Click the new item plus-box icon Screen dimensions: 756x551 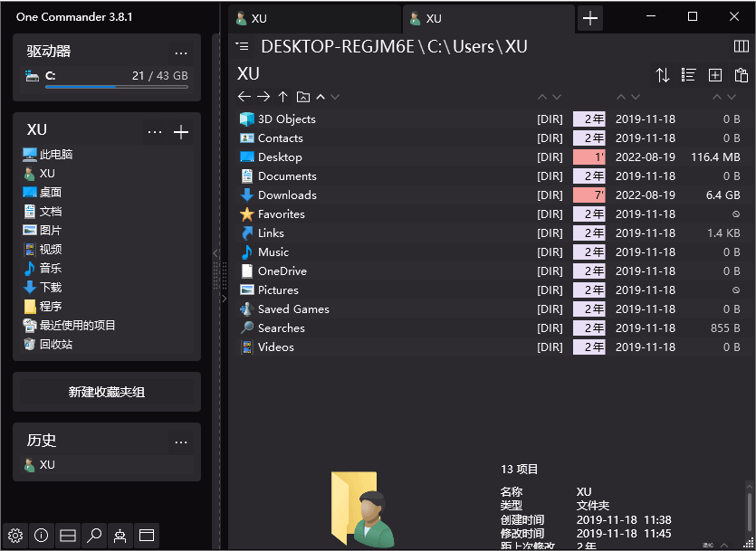click(x=715, y=75)
